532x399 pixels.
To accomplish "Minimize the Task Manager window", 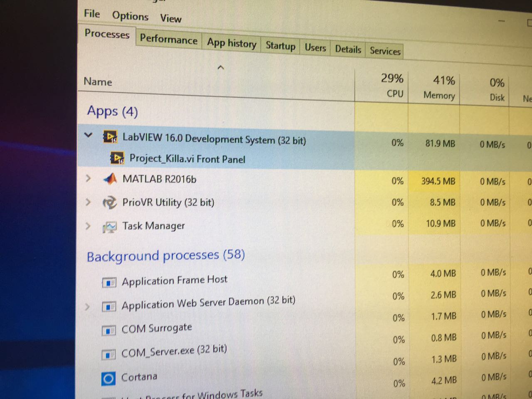I will point(502,20).
